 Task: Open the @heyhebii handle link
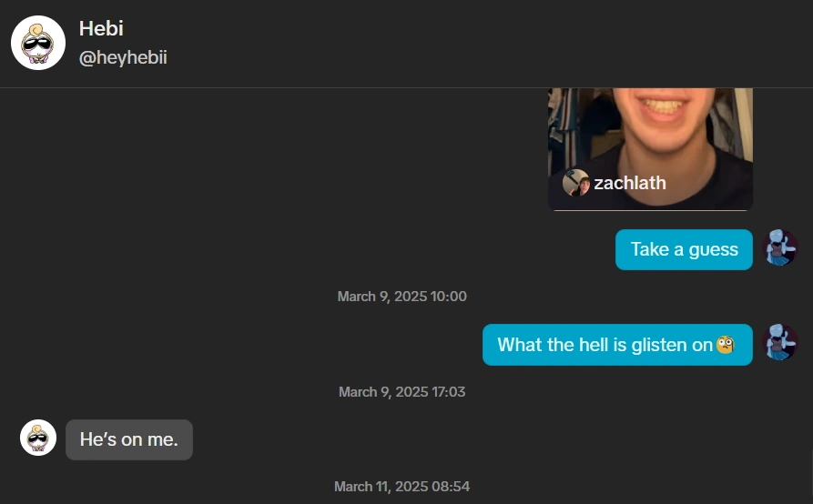coord(123,57)
